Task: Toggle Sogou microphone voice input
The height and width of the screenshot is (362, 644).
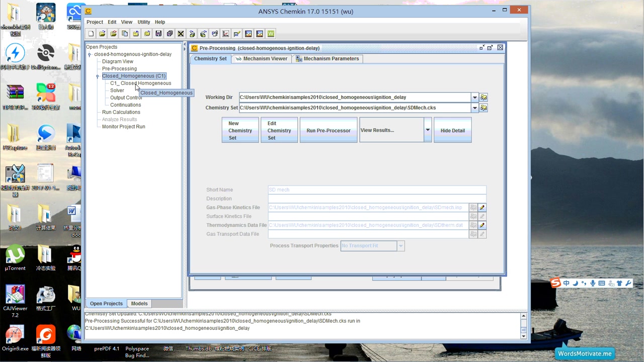Action: click(593, 283)
